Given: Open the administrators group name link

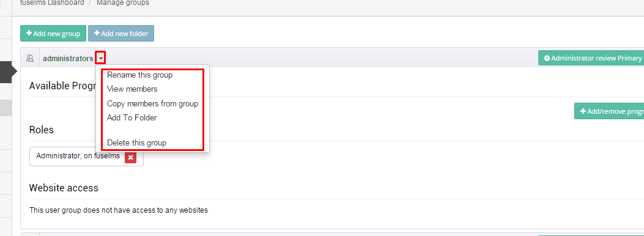Looking at the screenshot, I should pyautogui.click(x=68, y=59).
